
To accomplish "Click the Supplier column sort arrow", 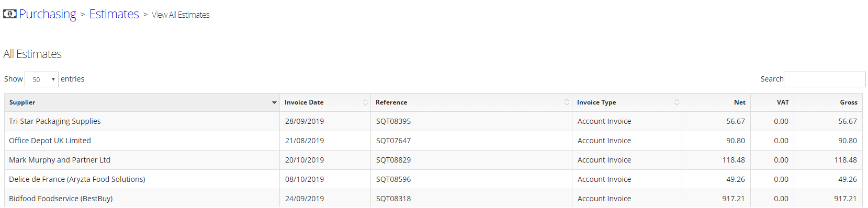I will (x=274, y=102).
